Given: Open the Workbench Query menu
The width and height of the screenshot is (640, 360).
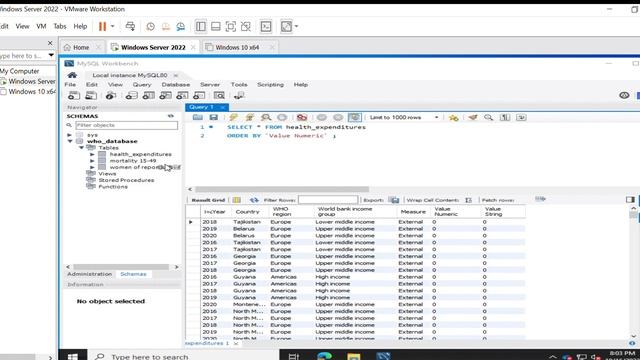Looking at the screenshot, I should click(x=142, y=85).
